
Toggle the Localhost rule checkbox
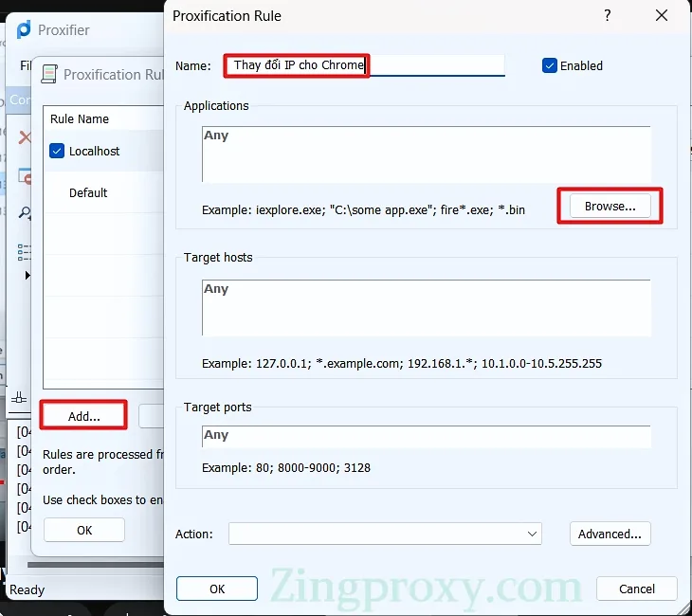click(x=57, y=151)
